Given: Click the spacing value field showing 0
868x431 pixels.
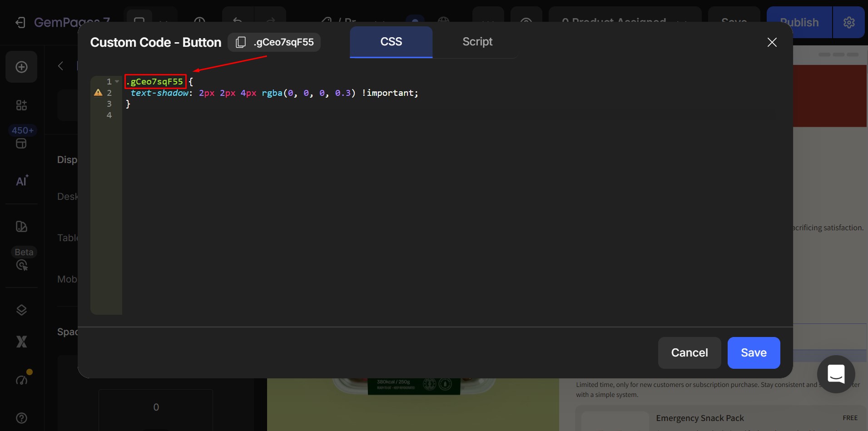Looking at the screenshot, I should click(155, 407).
